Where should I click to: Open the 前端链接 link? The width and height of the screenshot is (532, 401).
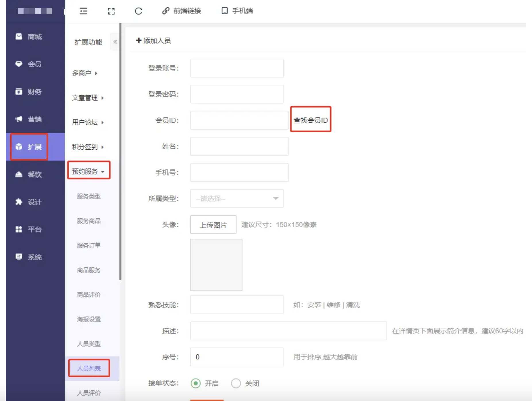click(182, 11)
